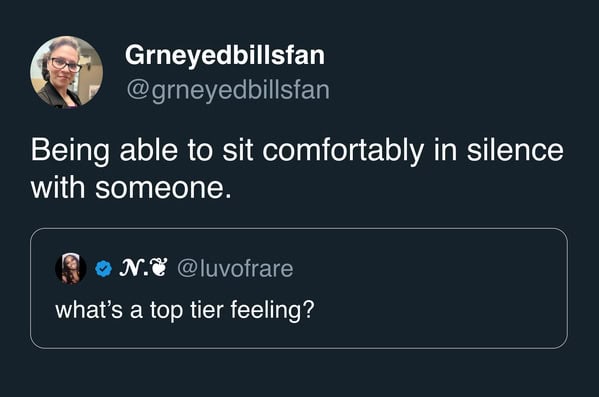This screenshot has height=397, width=599.
Task: Click the word "feeling?" in quoted tweet
Action: tap(272, 310)
